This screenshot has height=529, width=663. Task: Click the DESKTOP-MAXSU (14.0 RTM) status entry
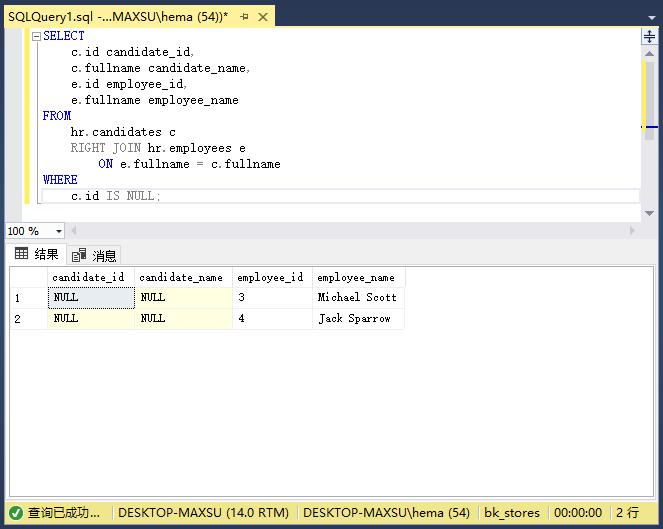tap(203, 513)
